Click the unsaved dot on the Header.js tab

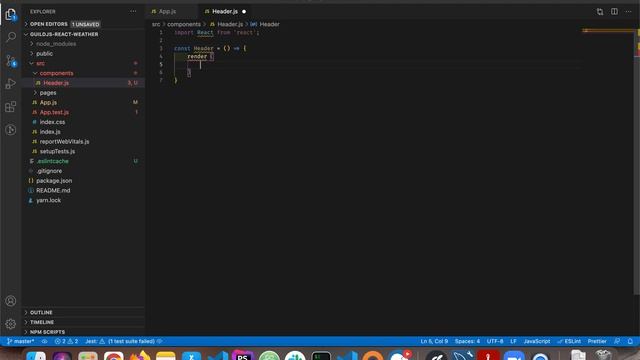click(x=244, y=11)
